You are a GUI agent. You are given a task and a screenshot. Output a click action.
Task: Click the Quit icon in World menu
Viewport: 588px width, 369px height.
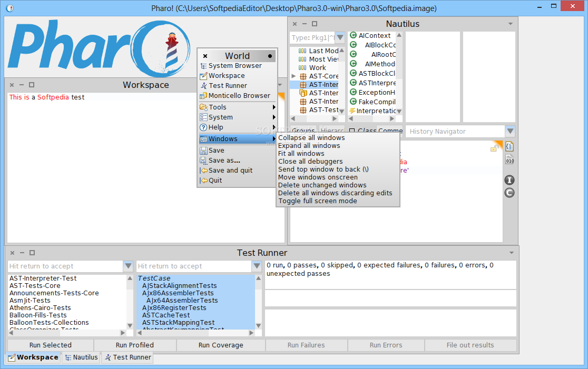(203, 181)
